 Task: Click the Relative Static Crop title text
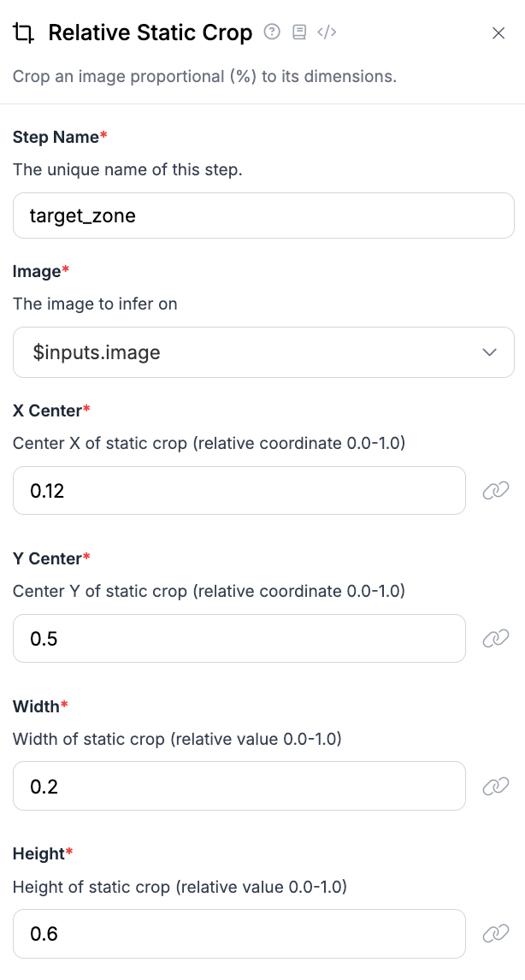click(150, 33)
